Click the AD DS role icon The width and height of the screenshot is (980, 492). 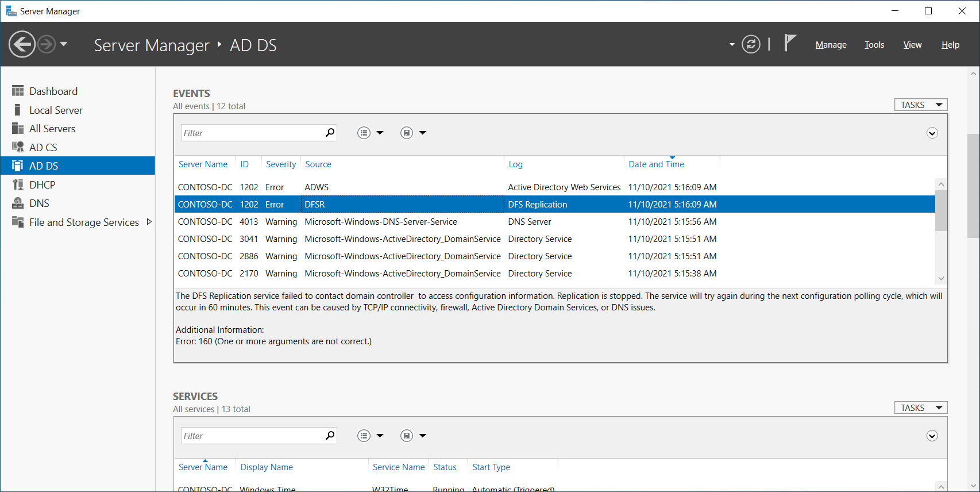(x=18, y=166)
